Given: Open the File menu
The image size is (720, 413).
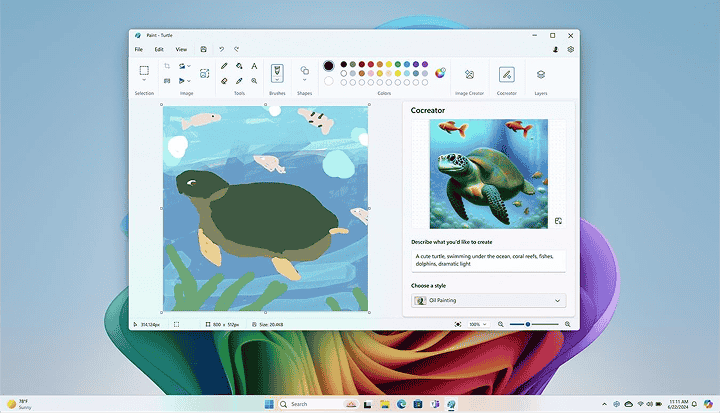Looking at the screenshot, I should [139, 49].
